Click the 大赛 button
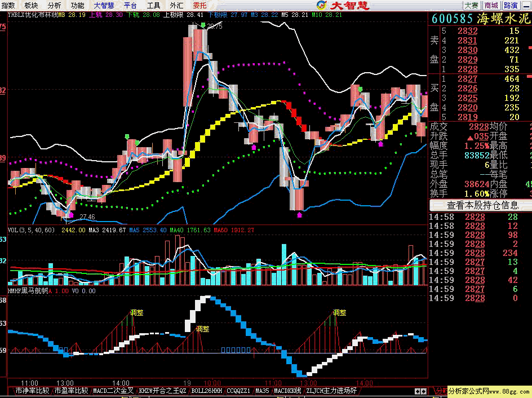This screenshot has width=532, height=398. tap(472, 6)
